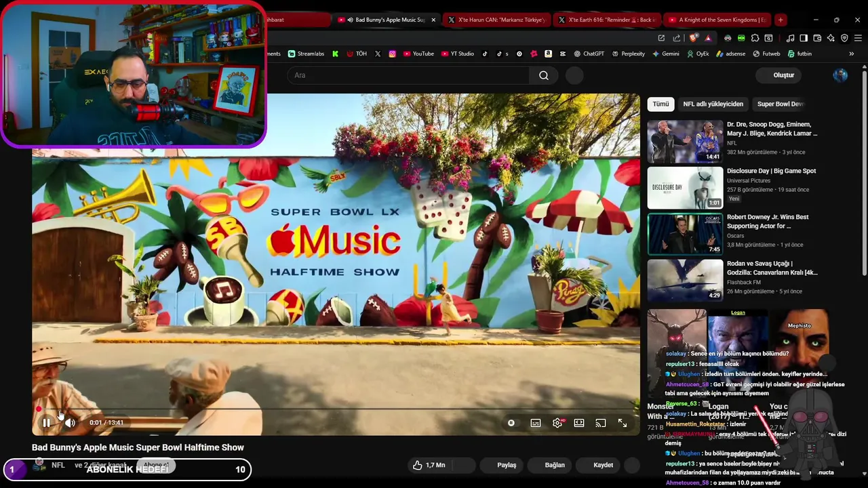Viewport: 868px width, 488px height.
Task: Pause the Bad Bunny halftime video
Action: click(x=46, y=423)
